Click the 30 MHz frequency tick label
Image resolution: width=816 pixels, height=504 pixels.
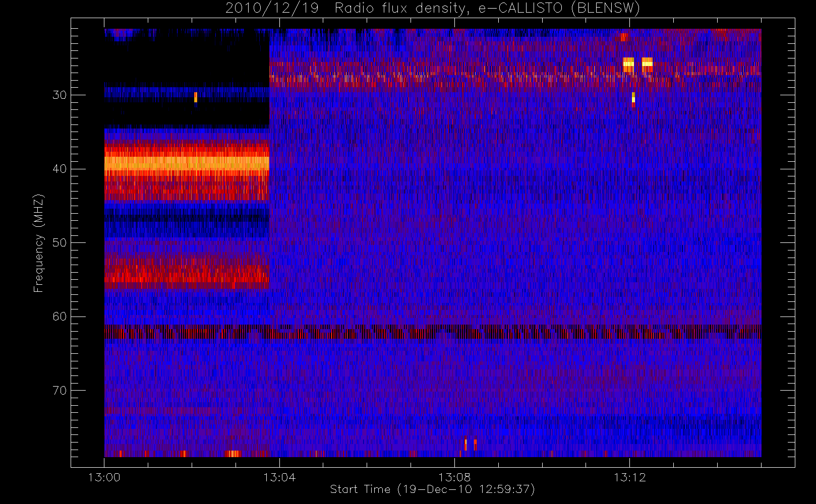(x=60, y=95)
